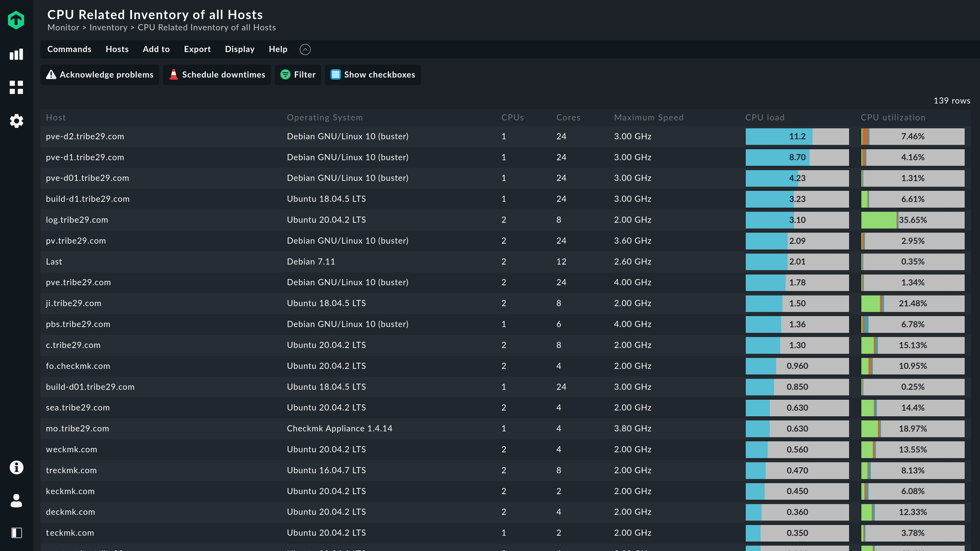The width and height of the screenshot is (980, 551).
Task: Open host build-d01.tribe29.com
Action: (x=90, y=387)
